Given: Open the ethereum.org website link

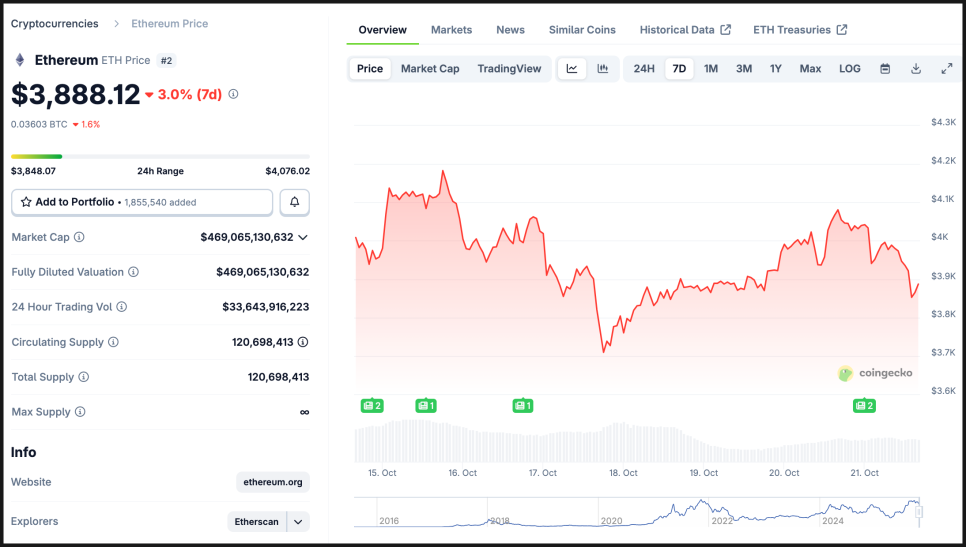Looking at the screenshot, I should tap(273, 482).
